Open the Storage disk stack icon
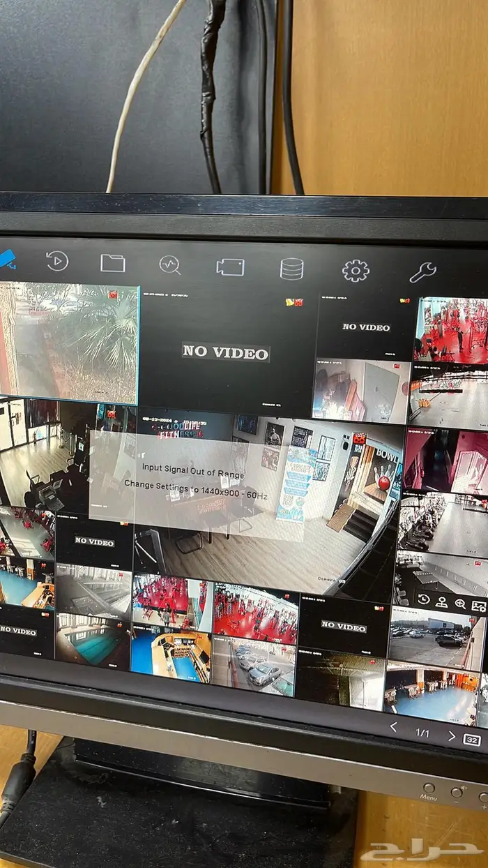 pos(291,269)
